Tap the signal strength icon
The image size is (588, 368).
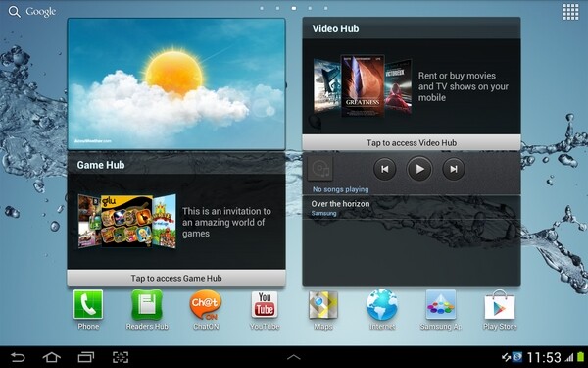tap(569, 357)
